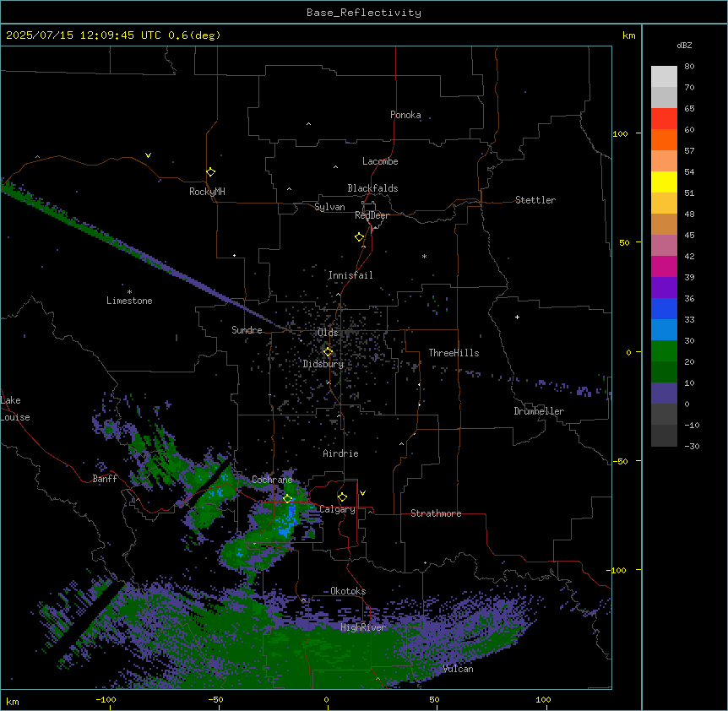Click the HighRiver label
This screenshot has height=711, width=728.
(363, 627)
